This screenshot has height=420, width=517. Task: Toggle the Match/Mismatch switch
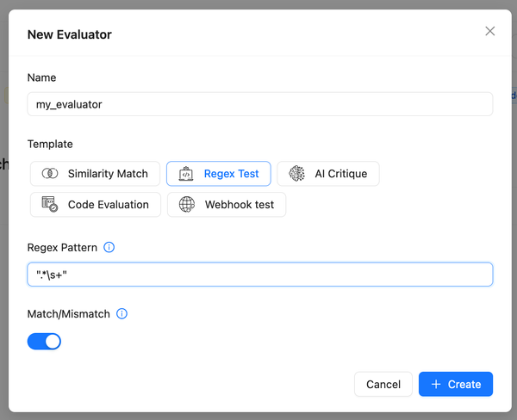pos(45,342)
